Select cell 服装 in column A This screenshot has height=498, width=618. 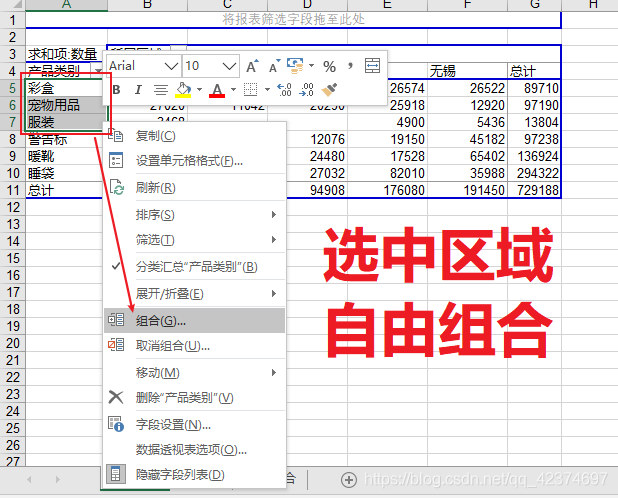[66, 122]
